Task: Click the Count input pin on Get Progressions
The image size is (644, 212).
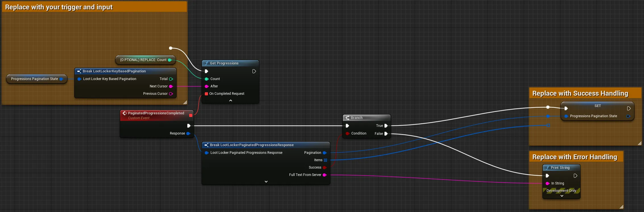Action: (207, 79)
